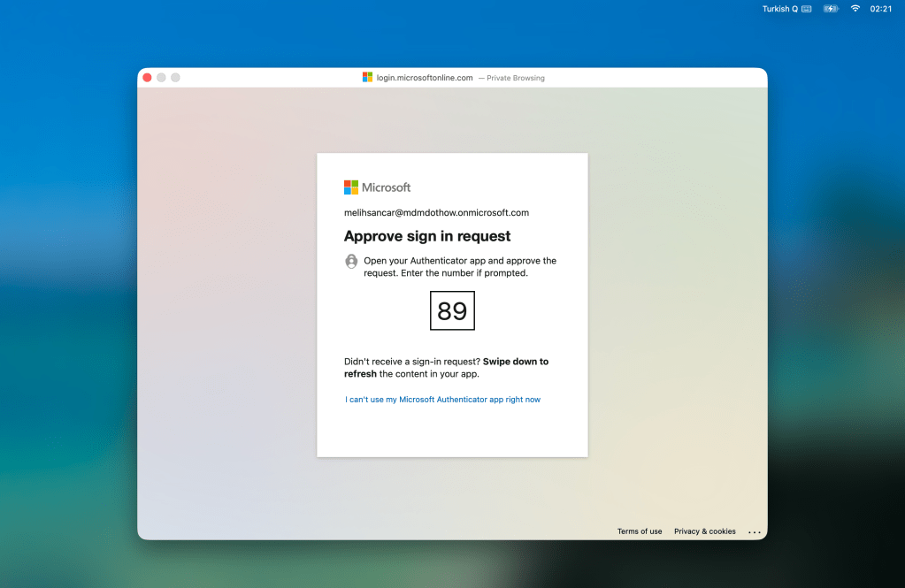Click the number 89 verification box

pyautogui.click(x=452, y=311)
